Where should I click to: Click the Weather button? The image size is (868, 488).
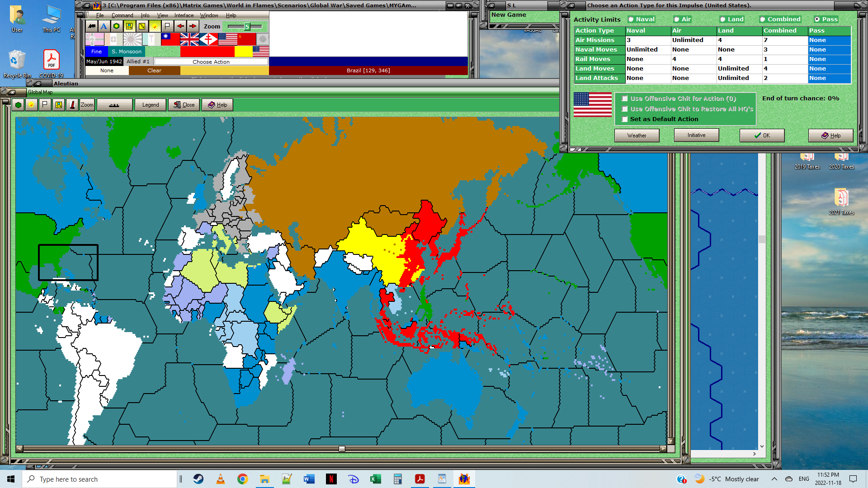pyautogui.click(x=637, y=135)
